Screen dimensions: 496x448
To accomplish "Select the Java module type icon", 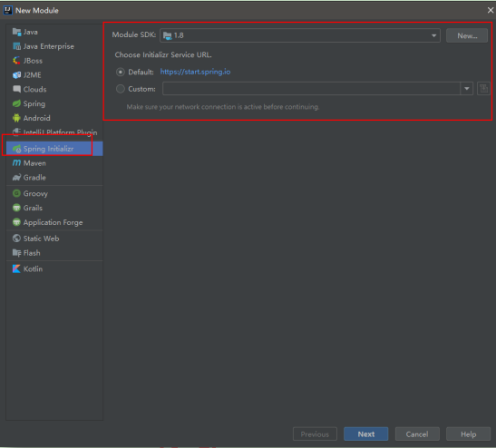I will pyautogui.click(x=16, y=32).
